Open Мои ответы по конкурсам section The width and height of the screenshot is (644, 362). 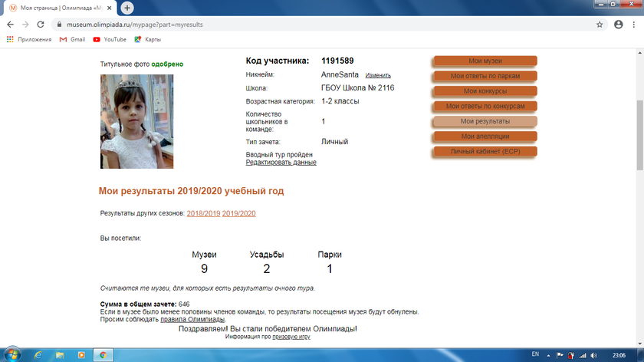coord(485,106)
